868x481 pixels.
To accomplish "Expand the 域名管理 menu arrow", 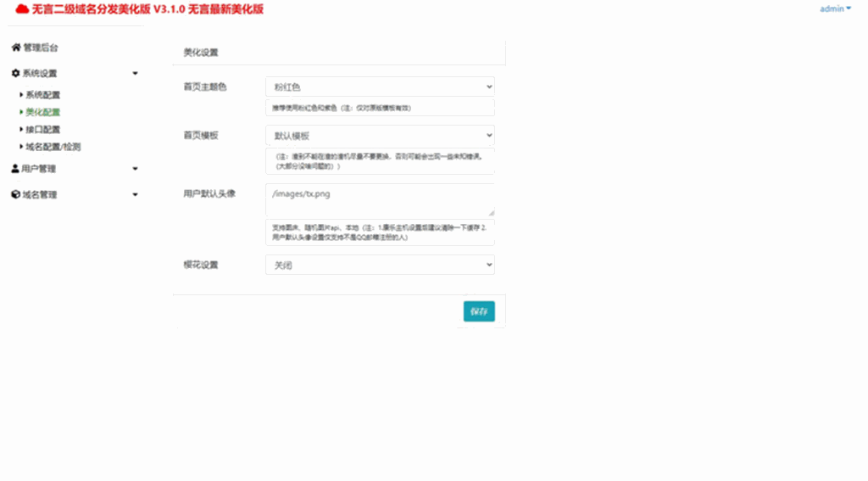I will [x=135, y=194].
